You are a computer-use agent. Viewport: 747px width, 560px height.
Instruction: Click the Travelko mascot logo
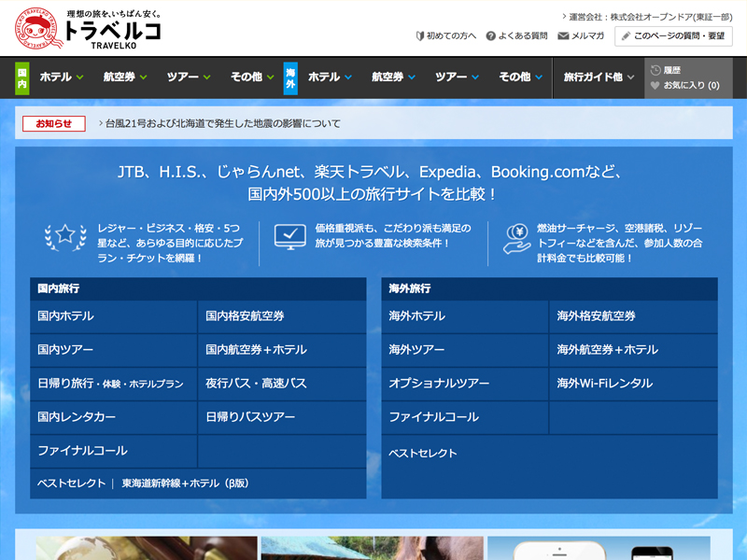pos(38,29)
